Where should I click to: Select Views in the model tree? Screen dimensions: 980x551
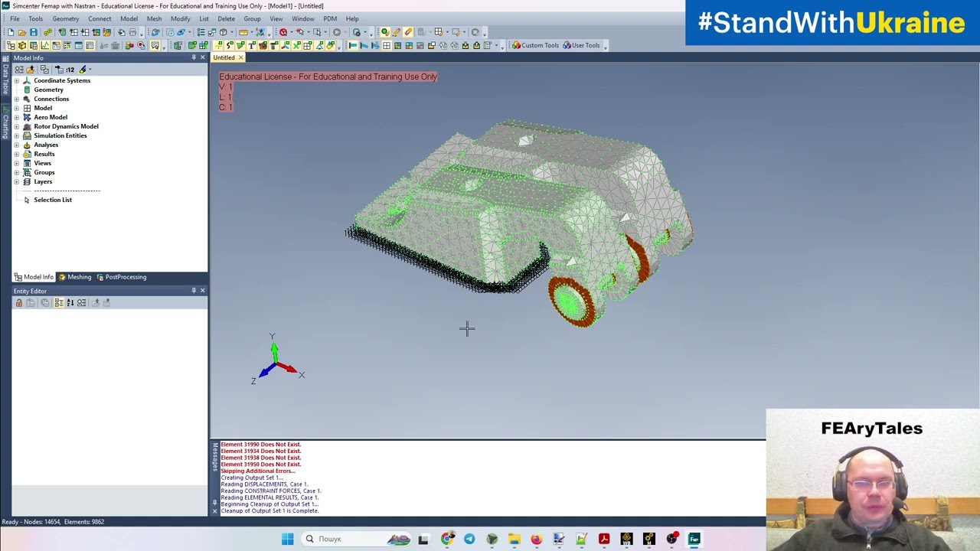click(42, 163)
